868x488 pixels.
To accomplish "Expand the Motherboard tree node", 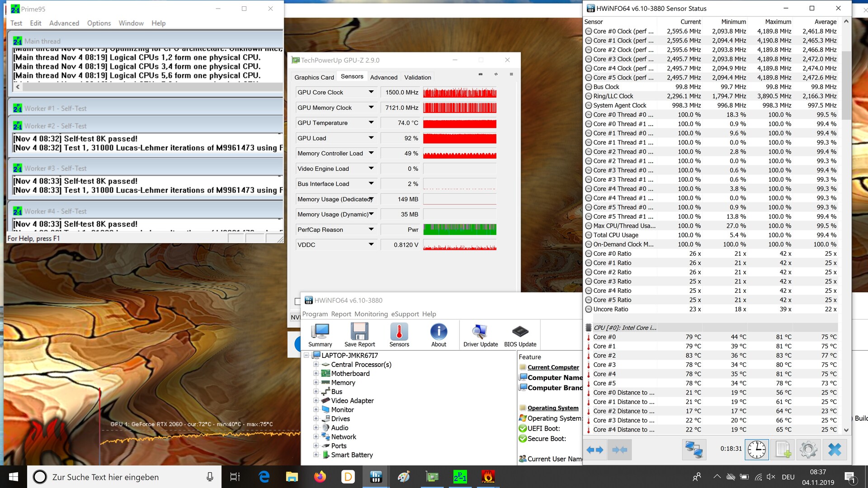I will 316,374.
